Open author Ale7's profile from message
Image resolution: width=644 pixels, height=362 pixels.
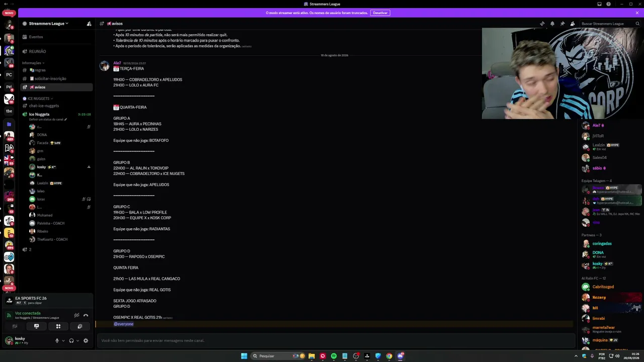(x=117, y=63)
